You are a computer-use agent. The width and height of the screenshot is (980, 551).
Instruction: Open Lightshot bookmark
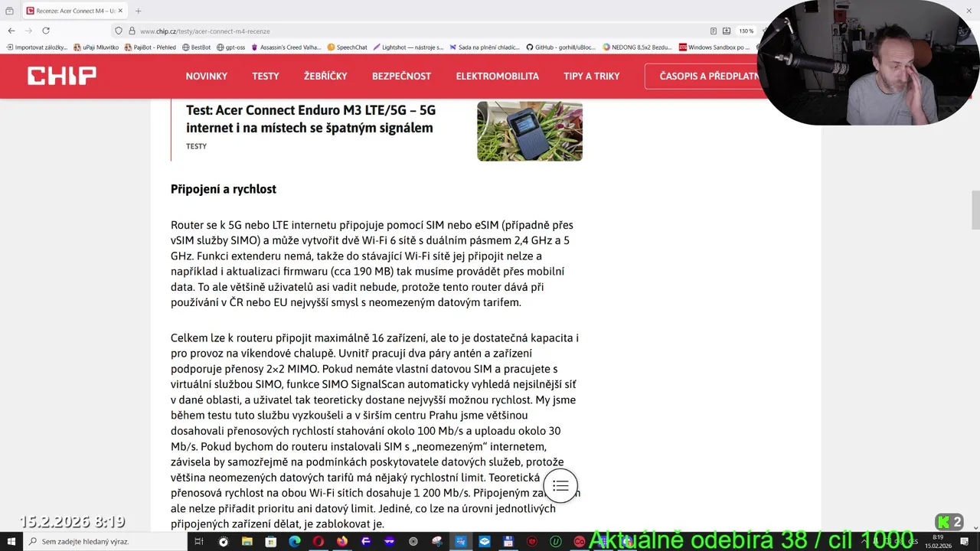(x=408, y=47)
